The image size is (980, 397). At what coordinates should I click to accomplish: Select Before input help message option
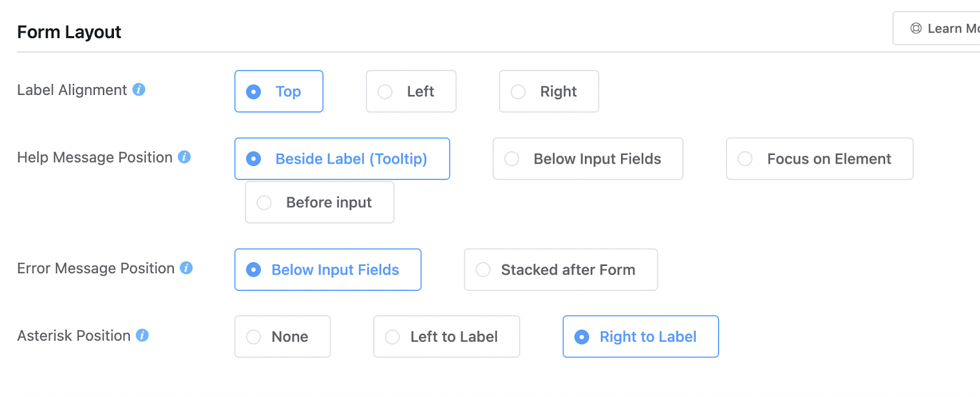click(319, 202)
